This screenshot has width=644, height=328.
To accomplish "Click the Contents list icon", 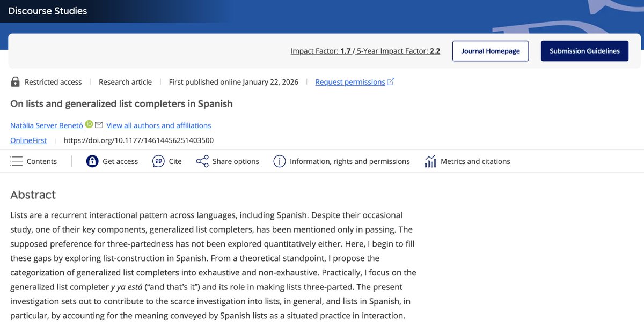I will (x=17, y=161).
